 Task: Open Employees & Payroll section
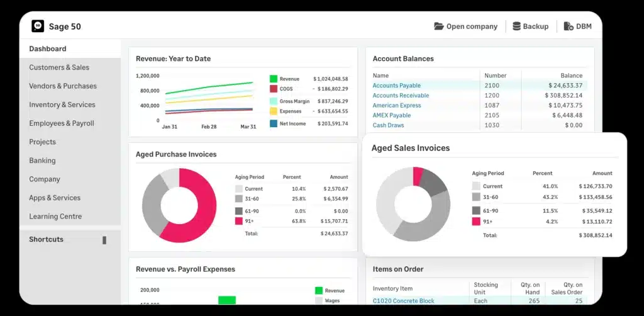pyautogui.click(x=62, y=123)
